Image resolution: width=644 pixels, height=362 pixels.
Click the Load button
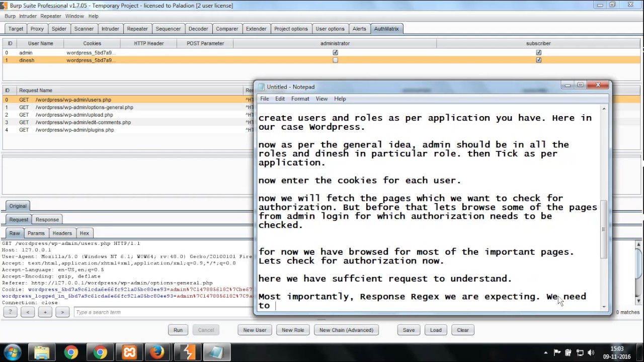coord(436,330)
